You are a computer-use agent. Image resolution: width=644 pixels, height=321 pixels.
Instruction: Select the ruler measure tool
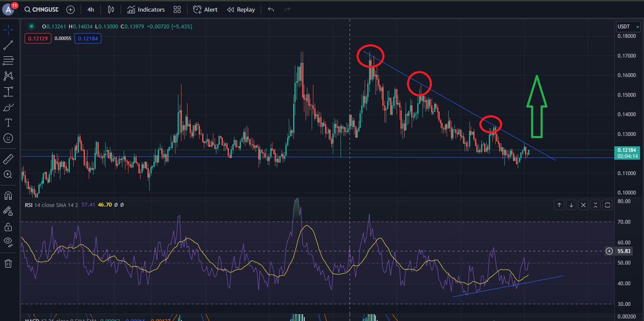[8, 159]
